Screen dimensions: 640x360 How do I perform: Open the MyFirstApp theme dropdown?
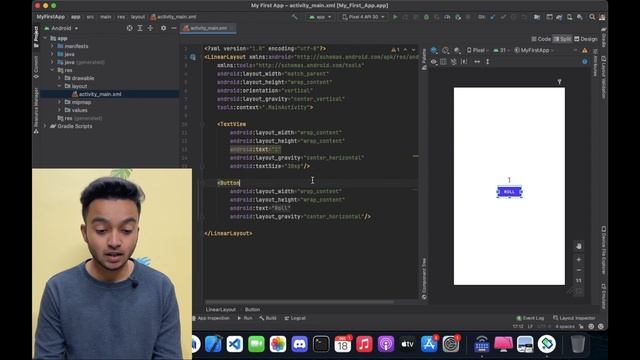(x=534, y=51)
